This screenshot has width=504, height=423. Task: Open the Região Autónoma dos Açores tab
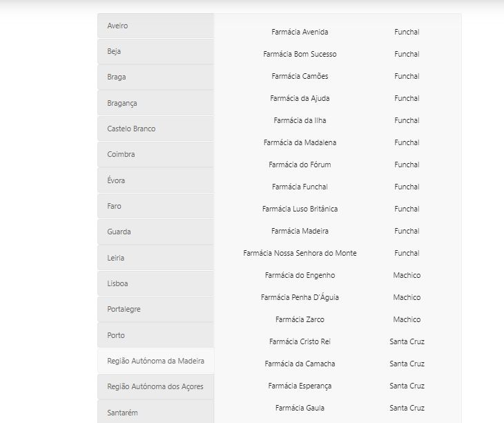pos(155,386)
